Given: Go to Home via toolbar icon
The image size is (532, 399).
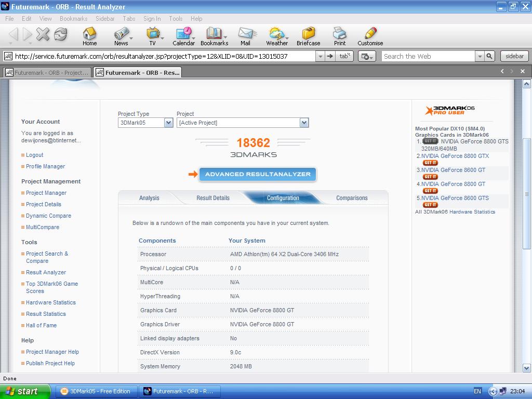Looking at the screenshot, I should pos(89,36).
